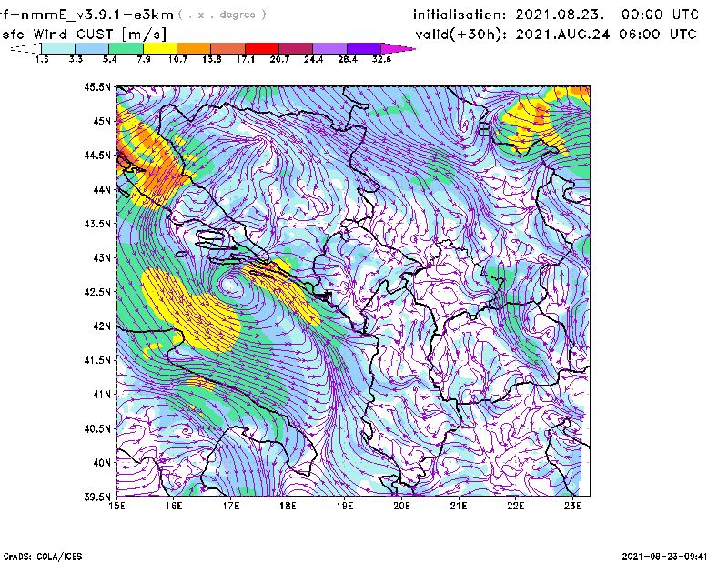Click the violet 28.4–32.6 legend swatch

tap(364, 48)
